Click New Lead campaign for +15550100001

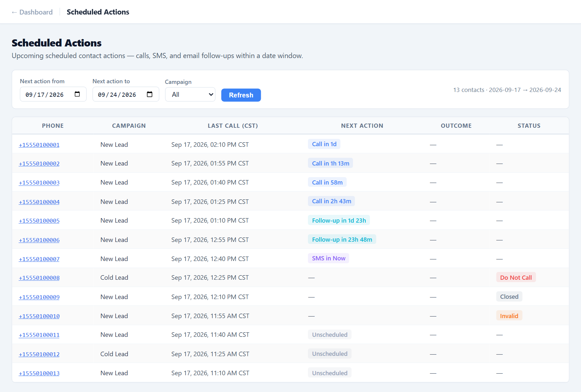(114, 145)
